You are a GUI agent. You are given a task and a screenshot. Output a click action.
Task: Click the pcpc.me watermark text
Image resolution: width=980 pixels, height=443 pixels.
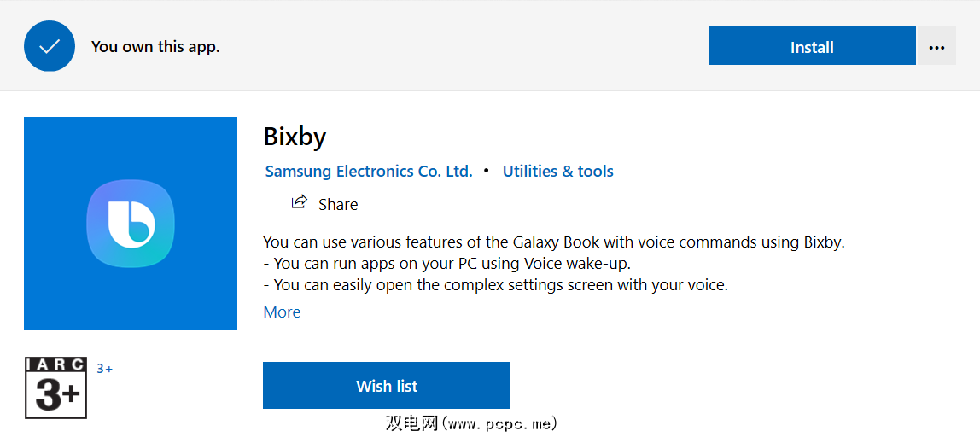pyautogui.click(x=471, y=423)
